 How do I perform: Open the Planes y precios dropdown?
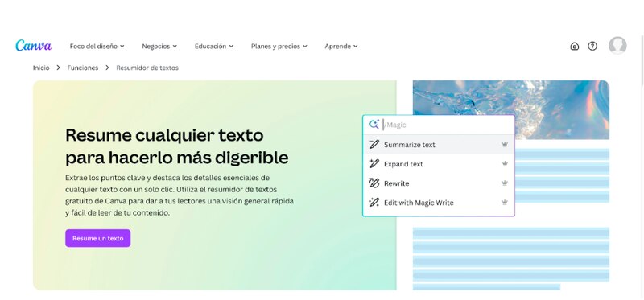[279, 47]
